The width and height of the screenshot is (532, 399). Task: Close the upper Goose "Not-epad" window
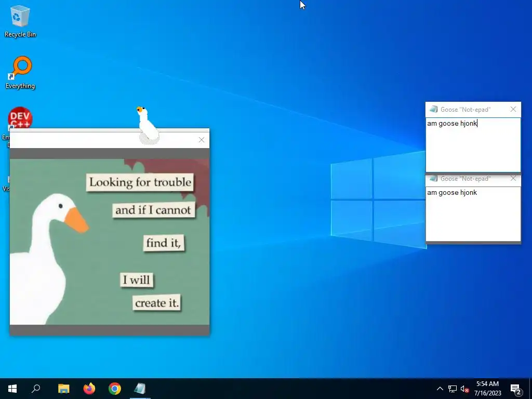tap(513, 109)
